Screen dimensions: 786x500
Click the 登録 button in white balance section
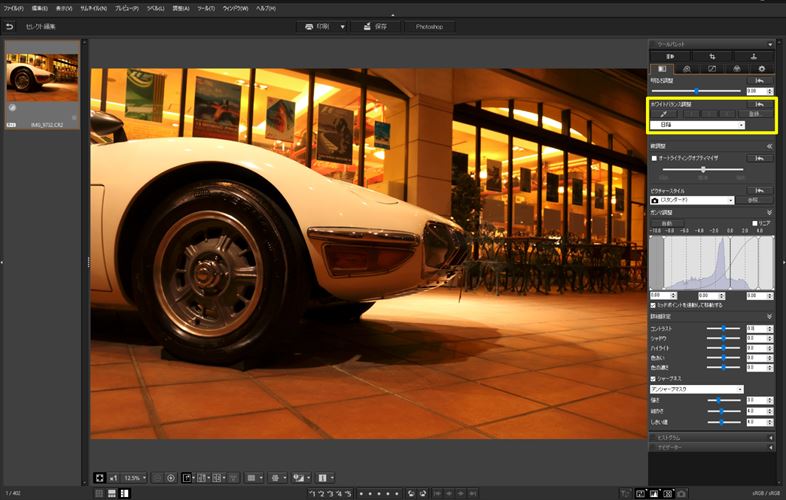pos(754,114)
